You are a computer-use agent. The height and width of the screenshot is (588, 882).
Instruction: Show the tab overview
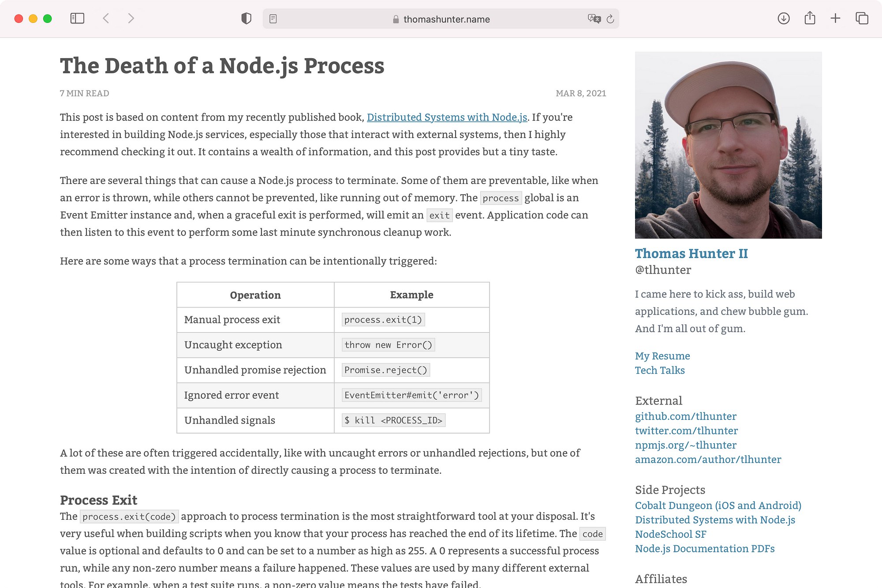click(862, 19)
